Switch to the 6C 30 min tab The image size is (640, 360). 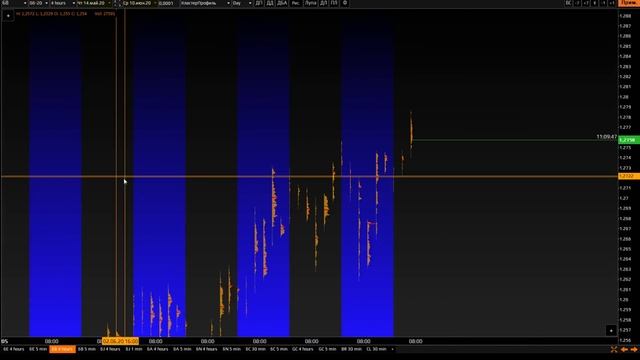coord(256,349)
